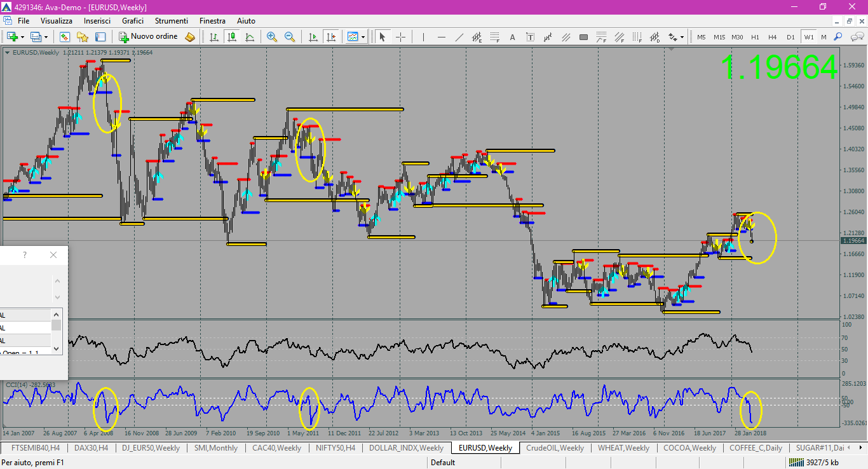The height and width of the screenshot is (469, 868).
Task: Select the text label 'T' tool
Action: click(530, 37)
